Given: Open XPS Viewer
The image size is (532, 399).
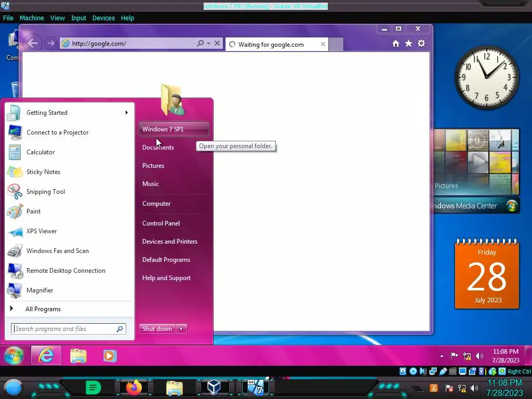Looking at the screenshot, I should pyautogui.click(x=70, y=231).
